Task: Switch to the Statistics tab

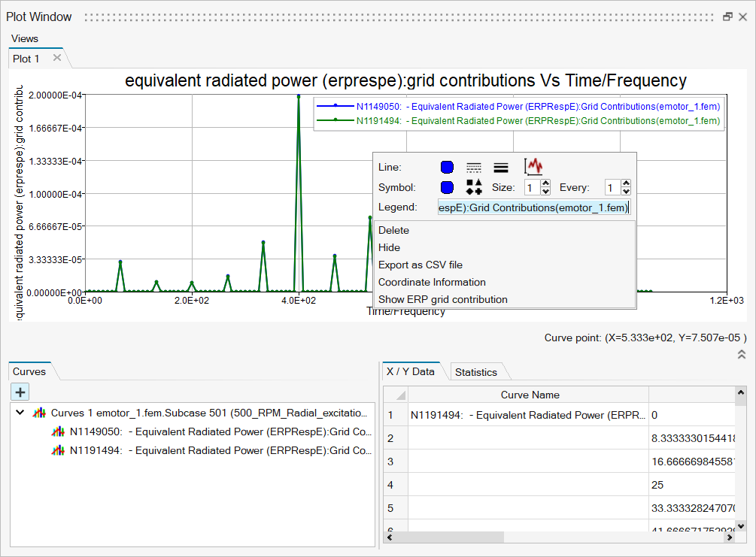Action: 475,372
